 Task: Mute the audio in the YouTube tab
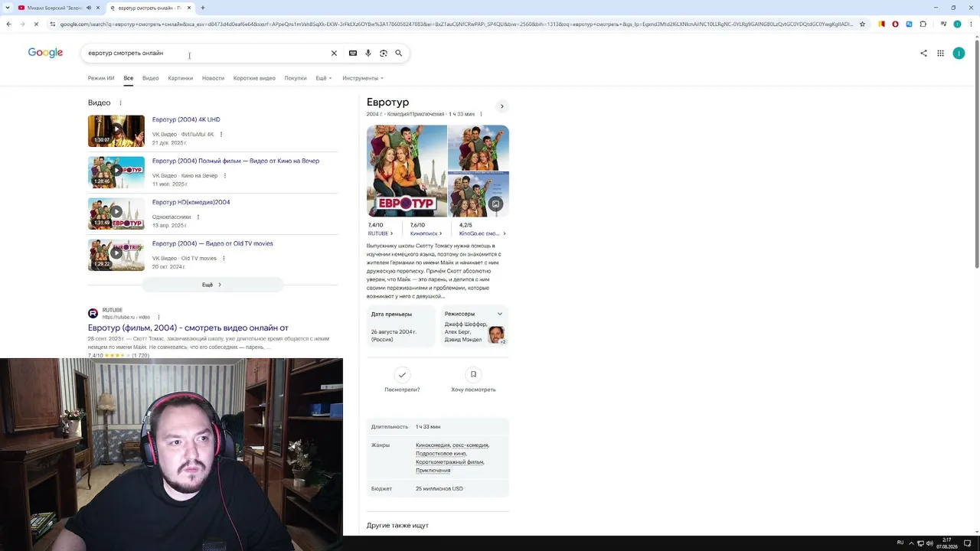click(x=89, y=8)
